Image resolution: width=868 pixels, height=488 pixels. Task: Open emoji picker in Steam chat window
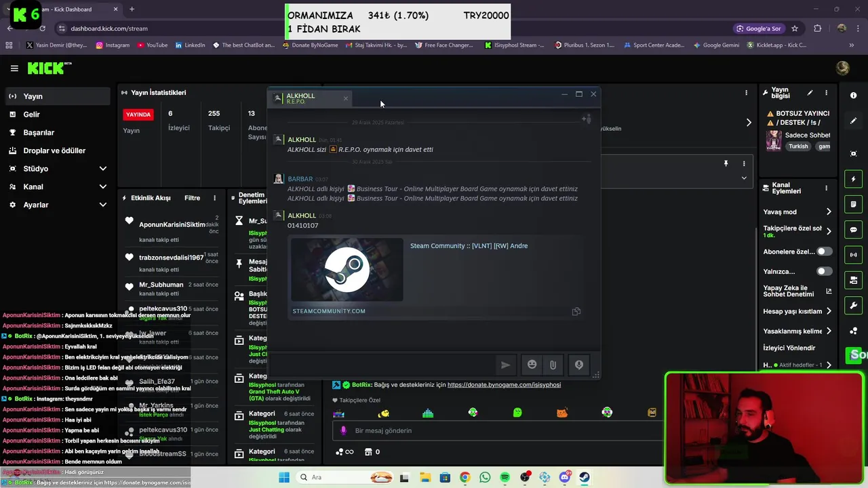pos(532,365)
